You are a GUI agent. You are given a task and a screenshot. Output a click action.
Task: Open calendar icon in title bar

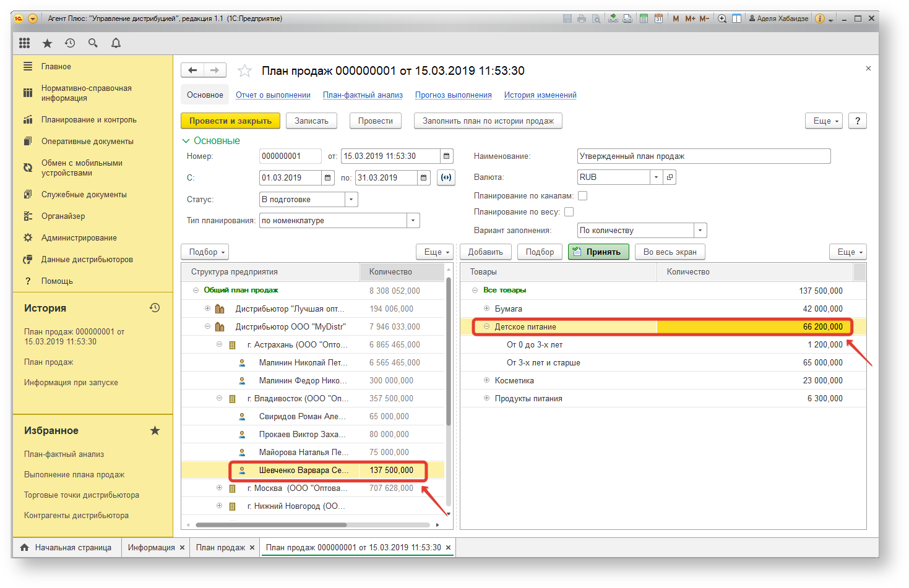click(658, 19)
